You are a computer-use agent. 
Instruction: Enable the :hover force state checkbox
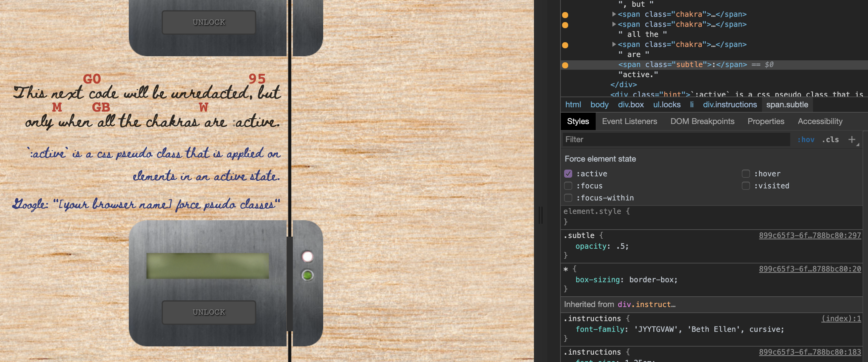[x=745, y=174]
